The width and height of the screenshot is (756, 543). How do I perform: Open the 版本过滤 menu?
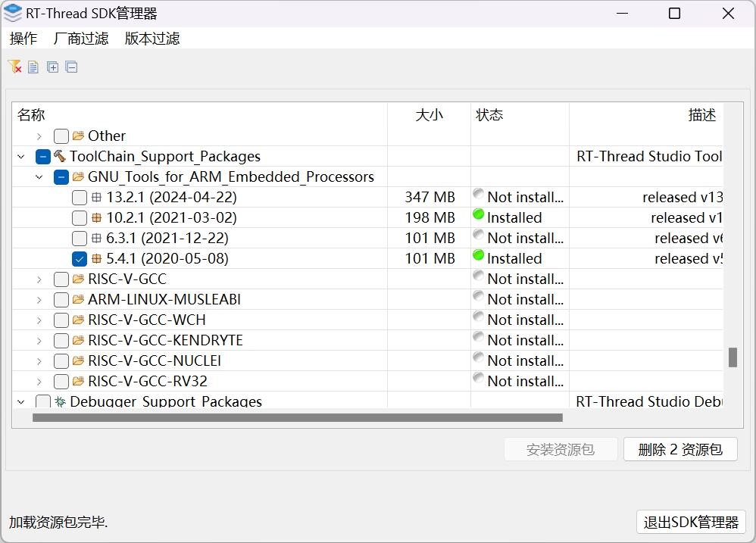[x=152, y=39]
